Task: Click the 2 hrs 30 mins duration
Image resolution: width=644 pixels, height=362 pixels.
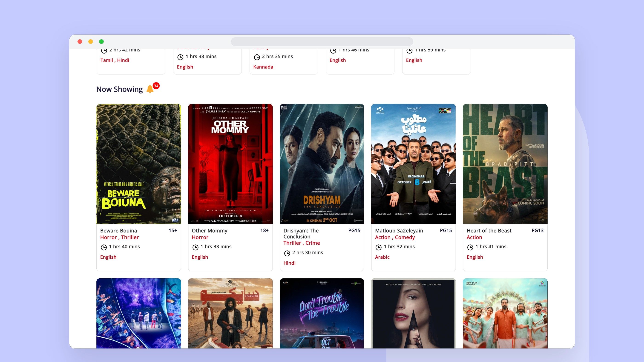Action: click(308, 252)
